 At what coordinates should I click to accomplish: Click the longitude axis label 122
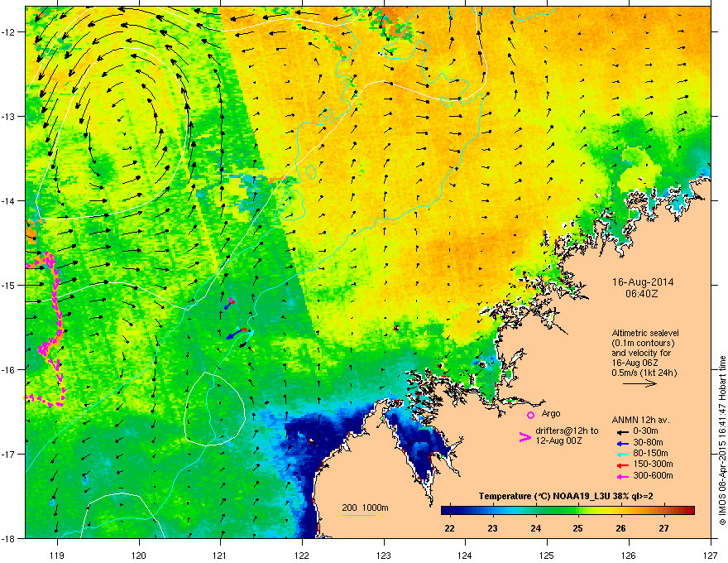pyautogui.click(x=302, y=555)
